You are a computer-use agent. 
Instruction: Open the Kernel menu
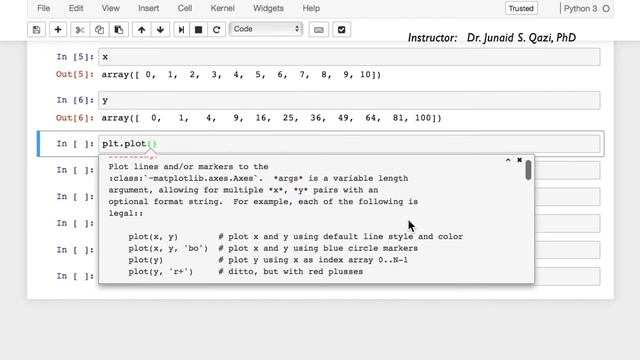222,8
